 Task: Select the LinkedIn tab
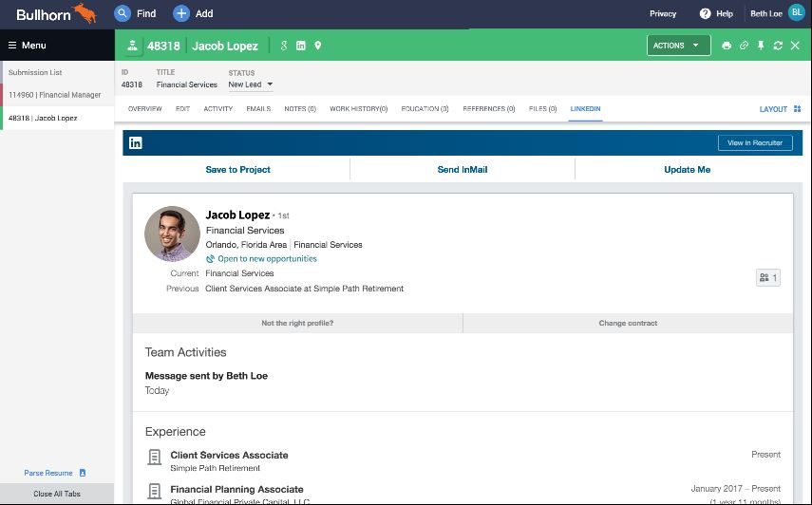tap(585, 108)
